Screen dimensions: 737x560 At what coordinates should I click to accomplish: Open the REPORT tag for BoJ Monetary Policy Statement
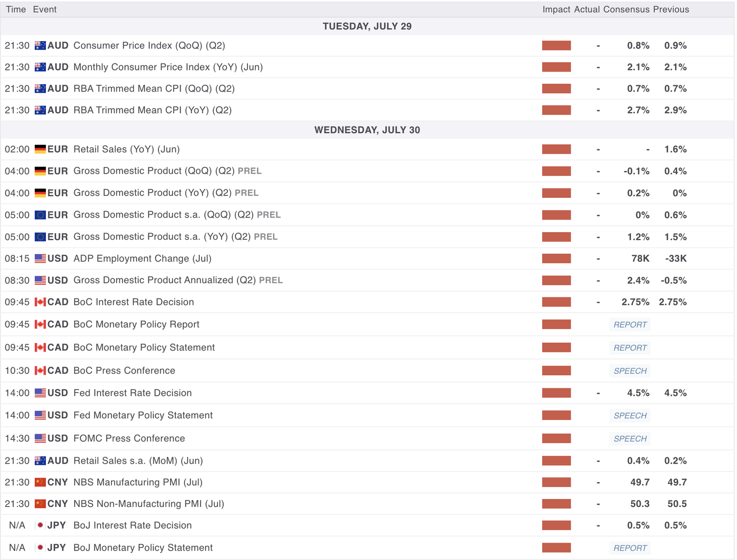click(x=630, y=548)
